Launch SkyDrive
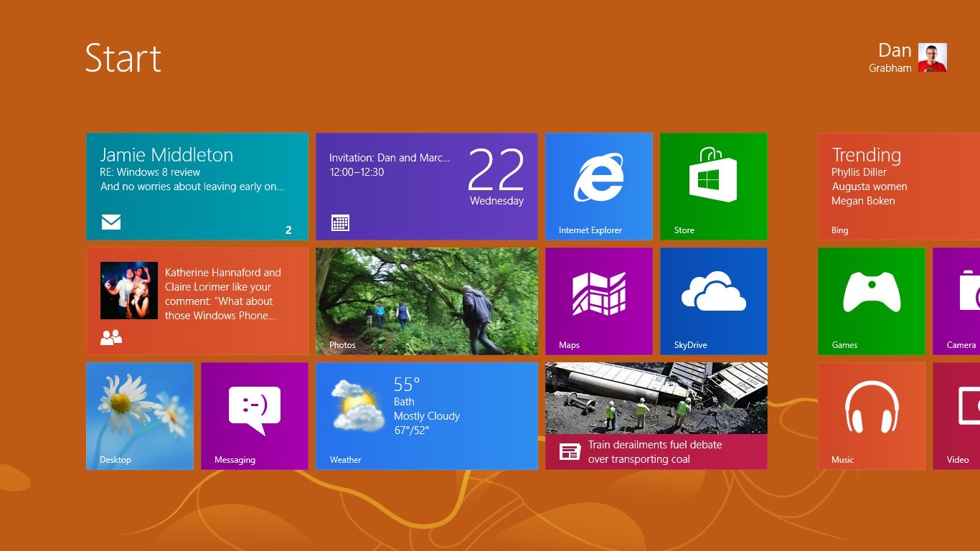This screenshot has height=551, width=980. click(x=713, y=301)
